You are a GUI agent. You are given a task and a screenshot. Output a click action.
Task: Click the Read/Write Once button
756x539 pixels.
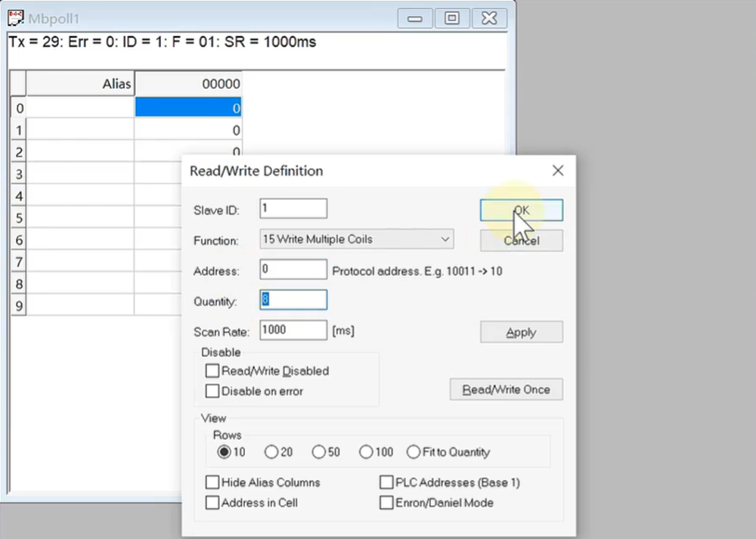point(506,390)
